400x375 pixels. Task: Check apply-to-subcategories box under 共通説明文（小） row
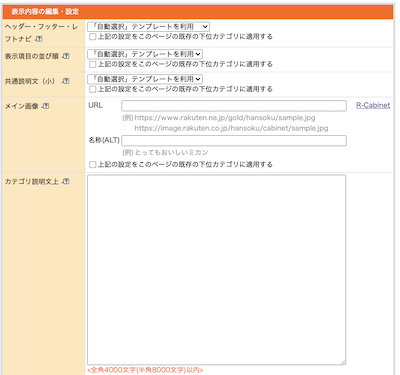point(93,89)
